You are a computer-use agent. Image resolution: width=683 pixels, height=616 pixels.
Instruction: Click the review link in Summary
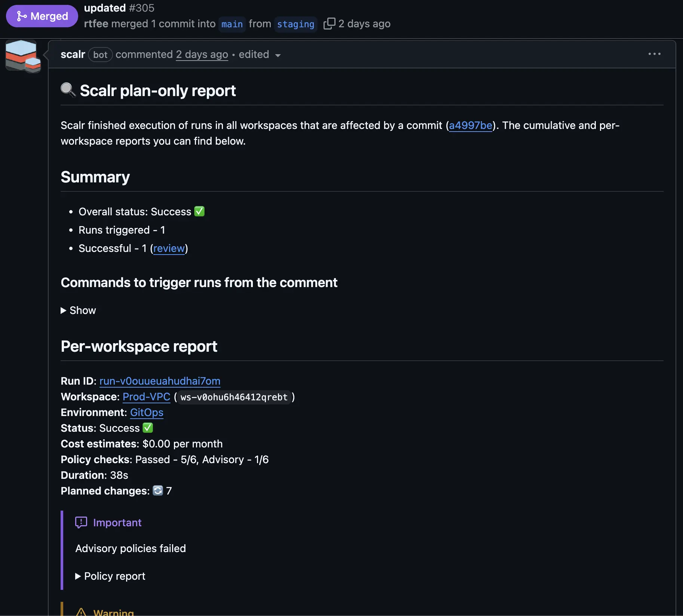tap(169, 248)
